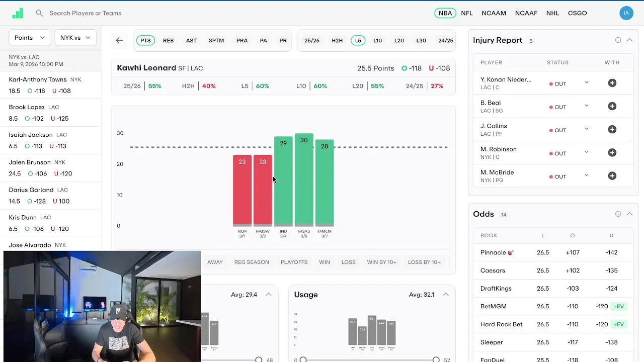Open Odds panel info icon

(618, 214)
